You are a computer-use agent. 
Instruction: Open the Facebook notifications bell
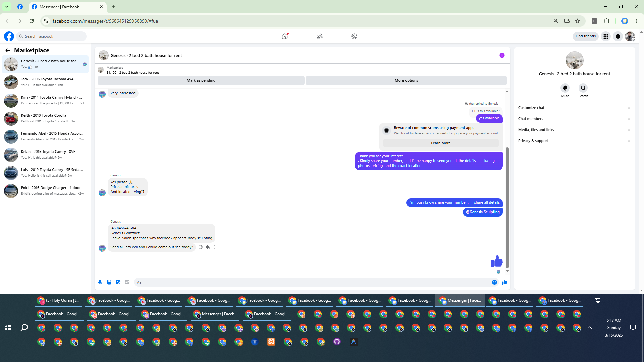tap(618, 36)
